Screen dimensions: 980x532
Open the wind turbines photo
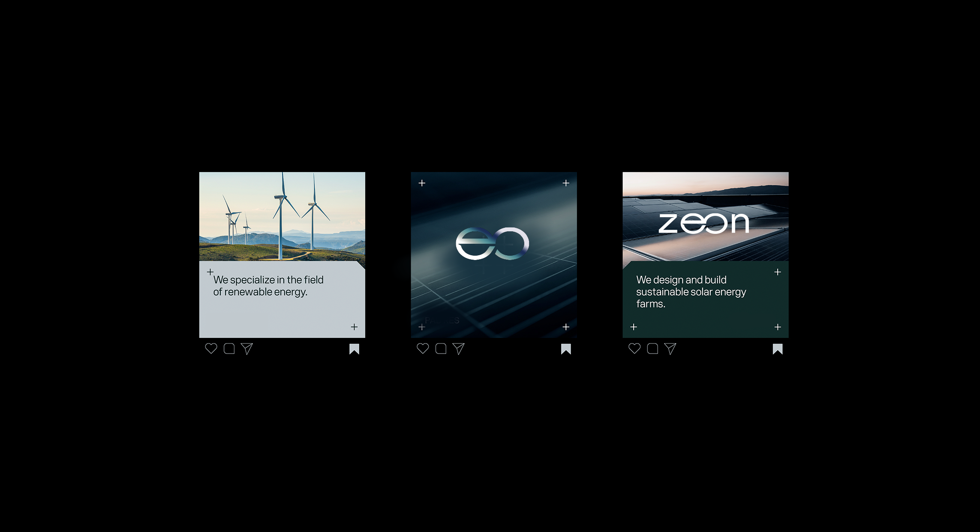(x=282, y=216)
